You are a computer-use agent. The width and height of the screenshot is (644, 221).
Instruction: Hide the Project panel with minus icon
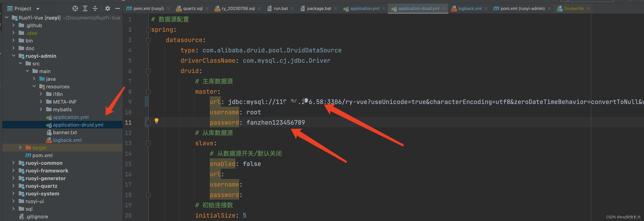[x=118, y=9]
